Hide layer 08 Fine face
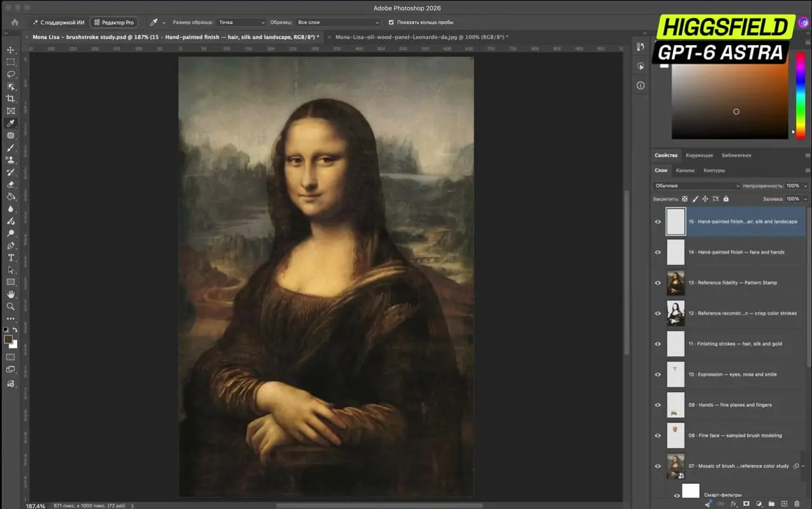The height and width of the screenshot is (509, 812). [x=658, y=435]
